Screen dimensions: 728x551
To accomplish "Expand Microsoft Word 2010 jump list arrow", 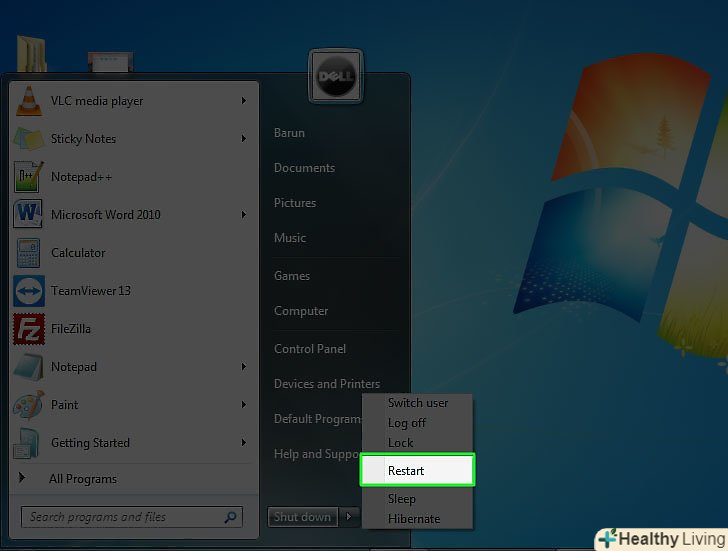I will click(244, 214).
